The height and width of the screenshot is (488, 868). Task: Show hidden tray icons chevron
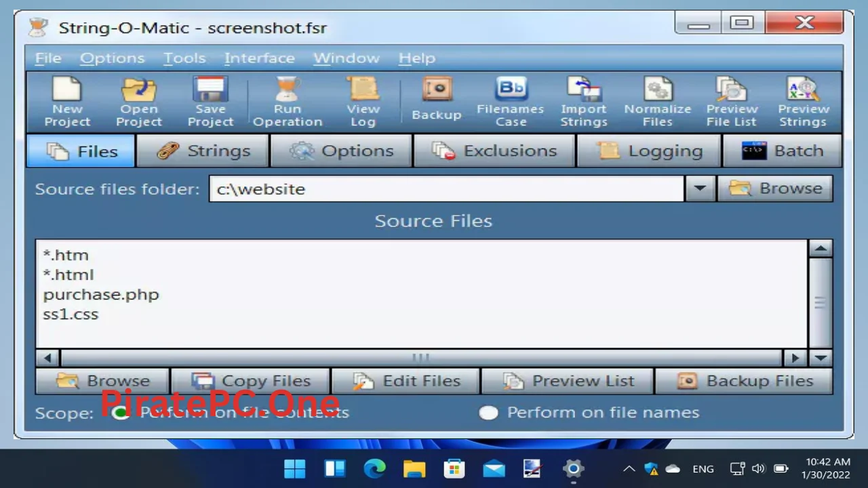(629, 468)
